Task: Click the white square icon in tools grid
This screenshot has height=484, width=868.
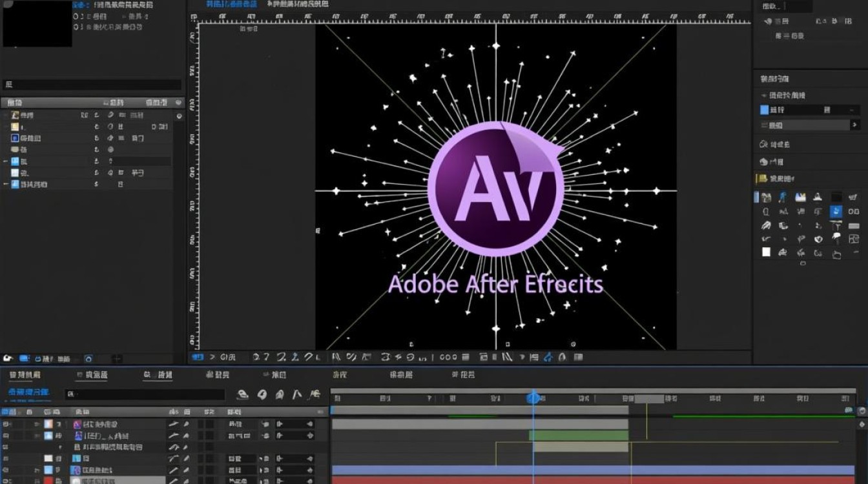Action: pos(766,252)
